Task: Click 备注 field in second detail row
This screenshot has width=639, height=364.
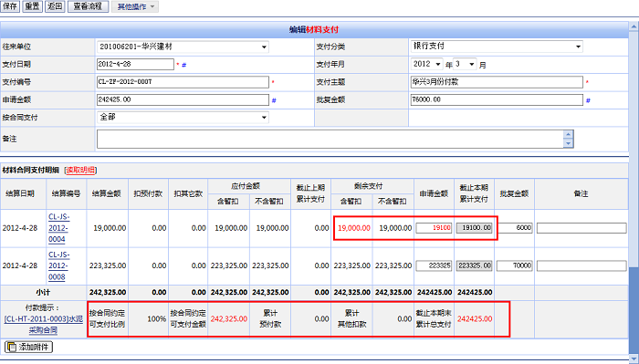Action: 581,265
